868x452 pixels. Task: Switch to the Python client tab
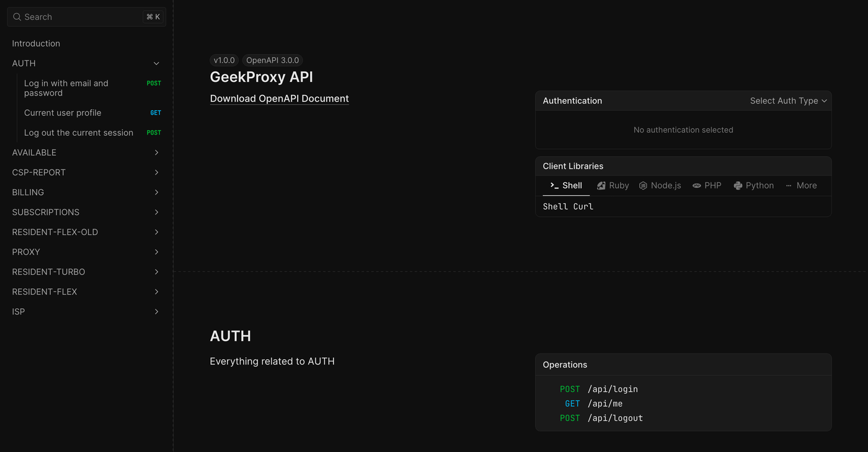753,185
